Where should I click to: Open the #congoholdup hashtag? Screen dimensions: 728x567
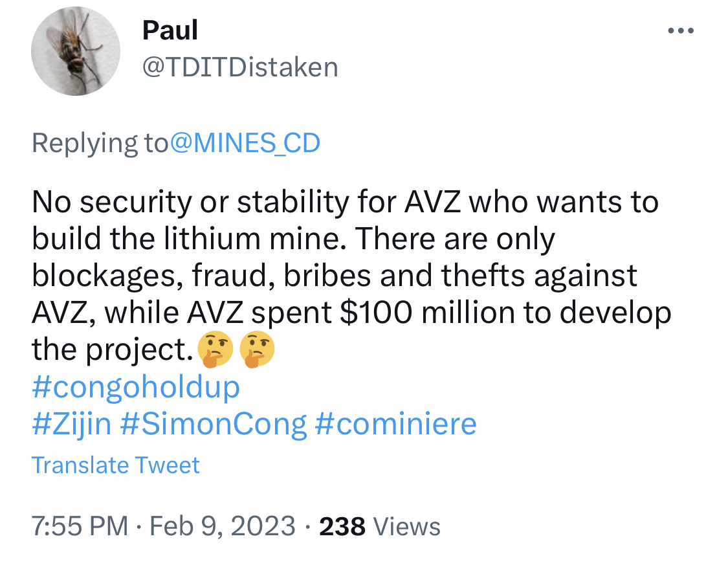click(x=136, y=387)
